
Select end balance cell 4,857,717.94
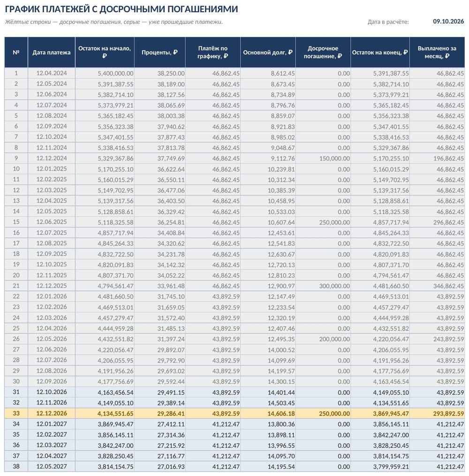[x=380, y=222]
